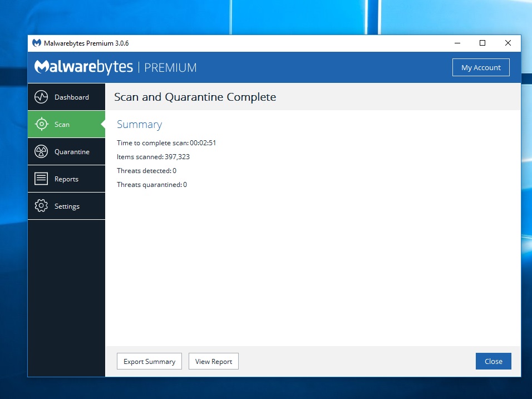
Task: Click 'Time to complete scan: 00:02:51' text
Action: tap(166, 143)
